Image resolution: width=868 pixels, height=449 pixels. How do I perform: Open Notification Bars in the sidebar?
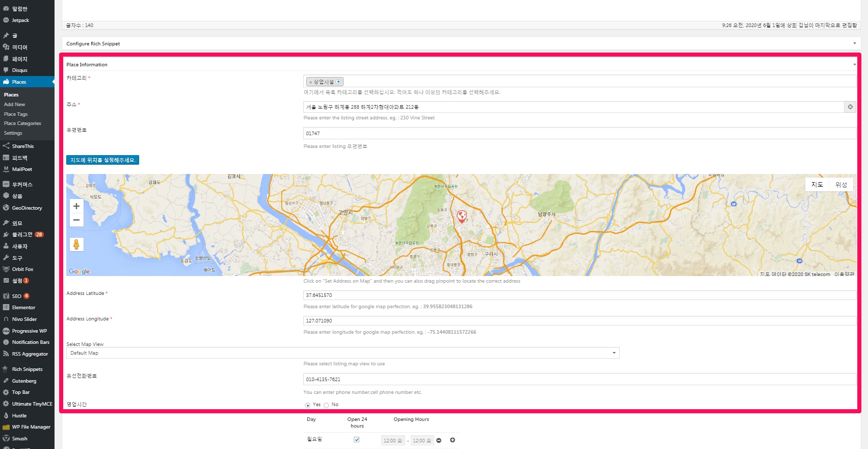tap(31, 342)
